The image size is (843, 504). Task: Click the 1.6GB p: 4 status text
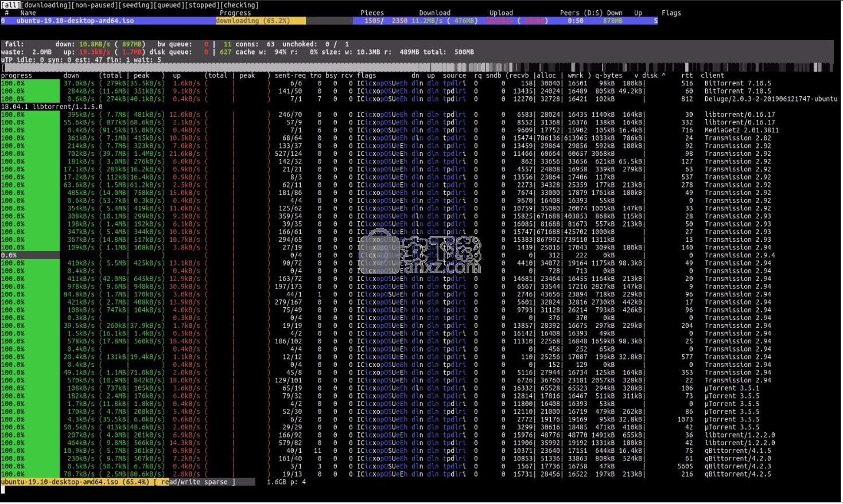[286, 482]
